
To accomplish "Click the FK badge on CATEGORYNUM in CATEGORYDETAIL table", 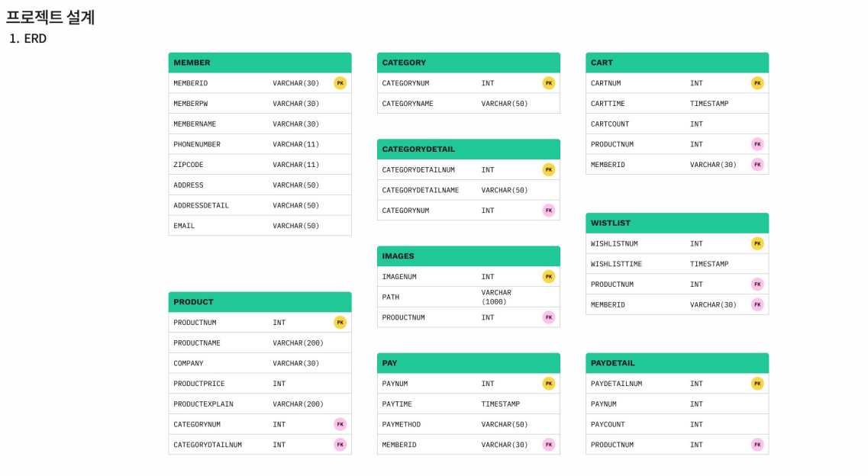I will click(549, 211).
